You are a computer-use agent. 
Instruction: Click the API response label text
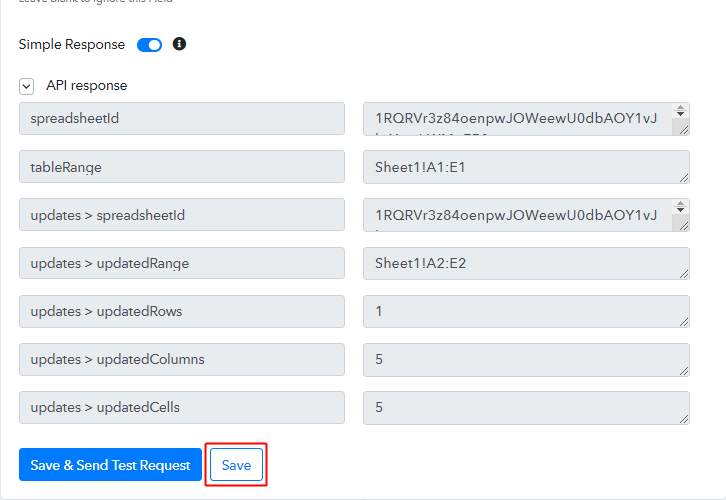(87, 86)
